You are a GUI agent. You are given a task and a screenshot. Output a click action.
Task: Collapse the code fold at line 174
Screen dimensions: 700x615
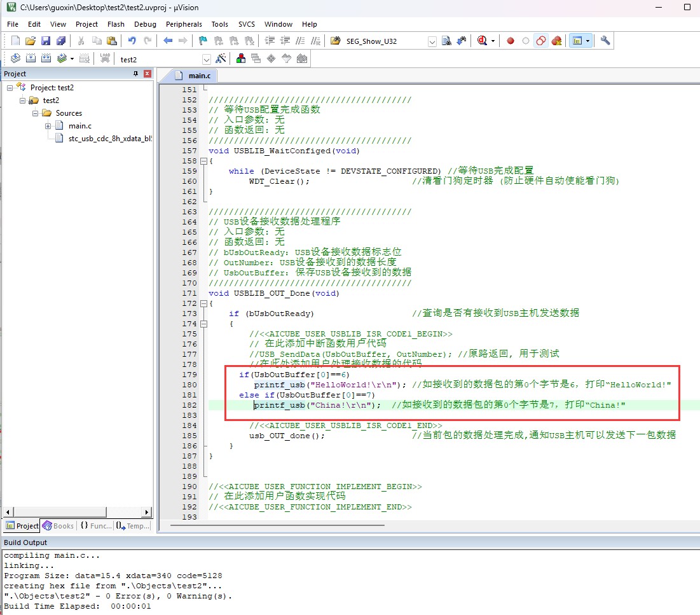(203, 324)
